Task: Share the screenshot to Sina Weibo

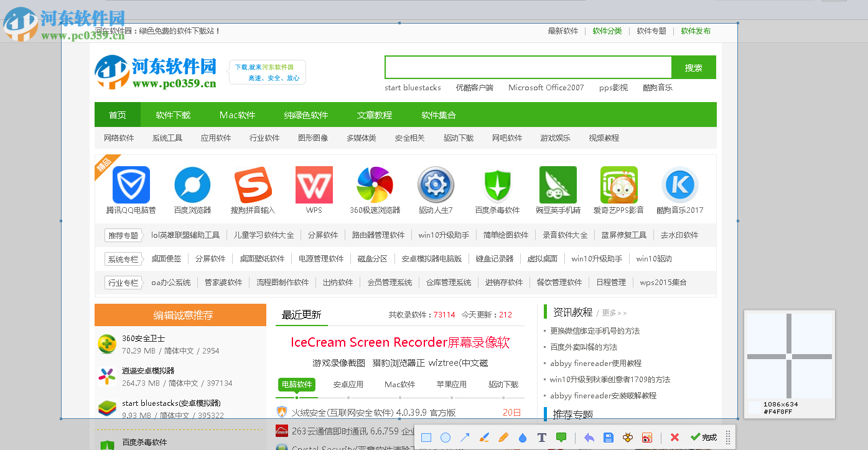Action: [x=647, y=438]
